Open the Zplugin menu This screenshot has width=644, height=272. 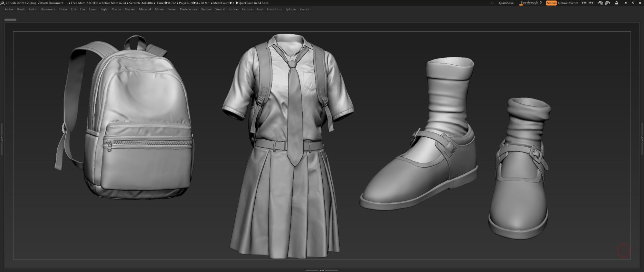(290, 9)
